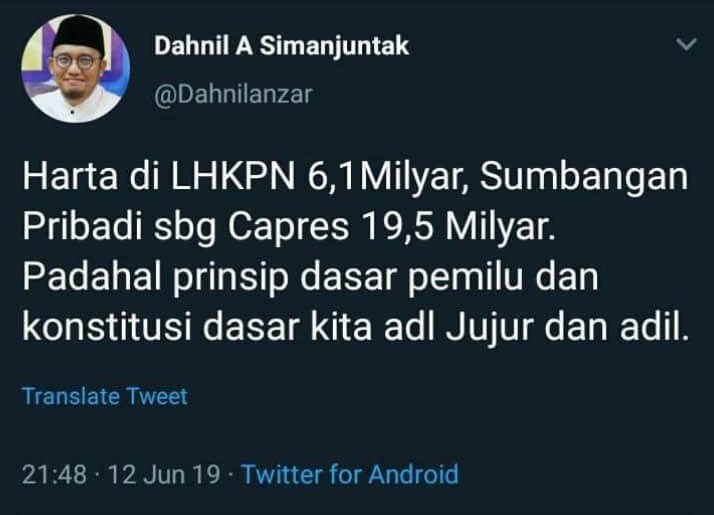
Task: Select the display name Dahnil A Simanjuntak
Action: (x=281, y=46)
